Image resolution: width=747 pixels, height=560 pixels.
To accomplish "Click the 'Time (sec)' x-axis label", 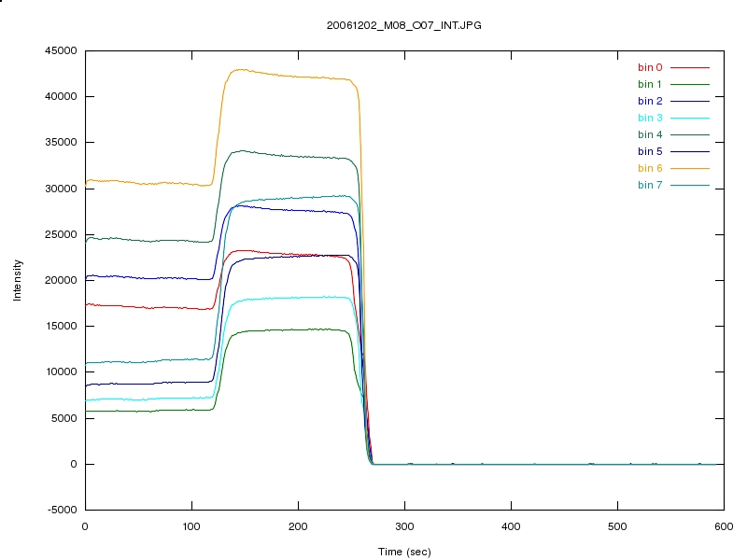I will click(x=404, y=552).
